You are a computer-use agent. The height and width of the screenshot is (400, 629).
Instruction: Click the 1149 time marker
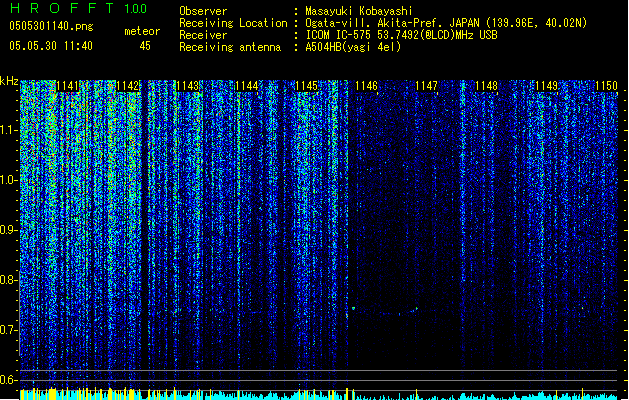click(546, 86)
